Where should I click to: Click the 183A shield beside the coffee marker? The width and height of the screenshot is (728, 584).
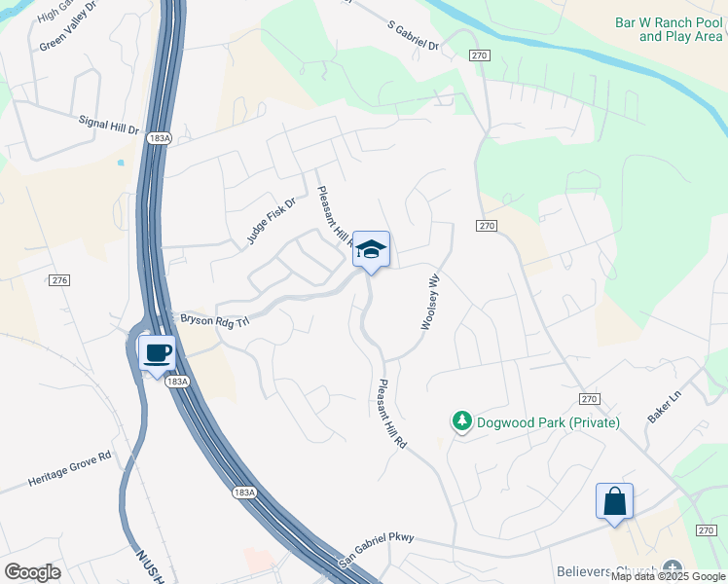pyautogui.click(x=177, y=382)
